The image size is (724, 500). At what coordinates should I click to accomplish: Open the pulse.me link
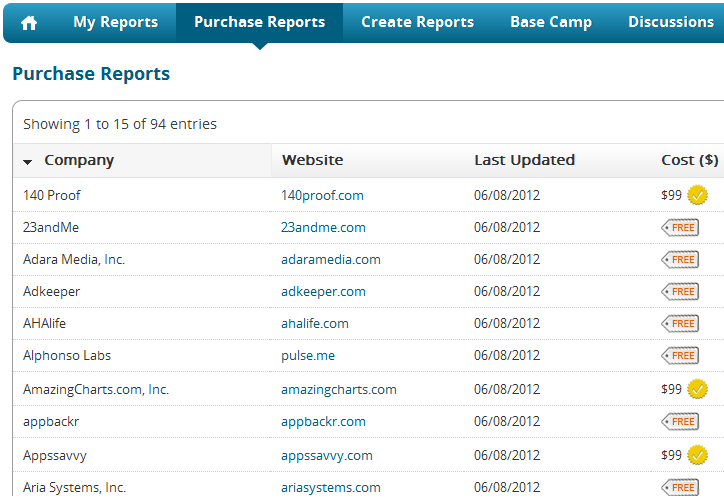[308, 355]
